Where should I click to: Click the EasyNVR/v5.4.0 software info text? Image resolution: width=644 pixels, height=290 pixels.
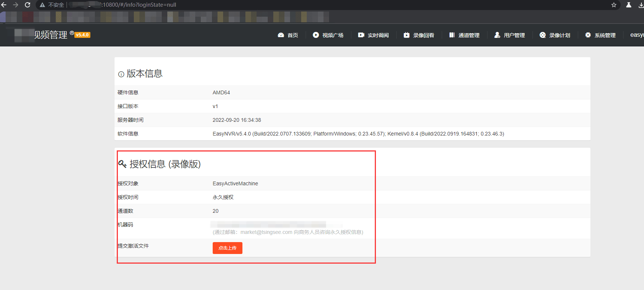[x=358, y=134]
